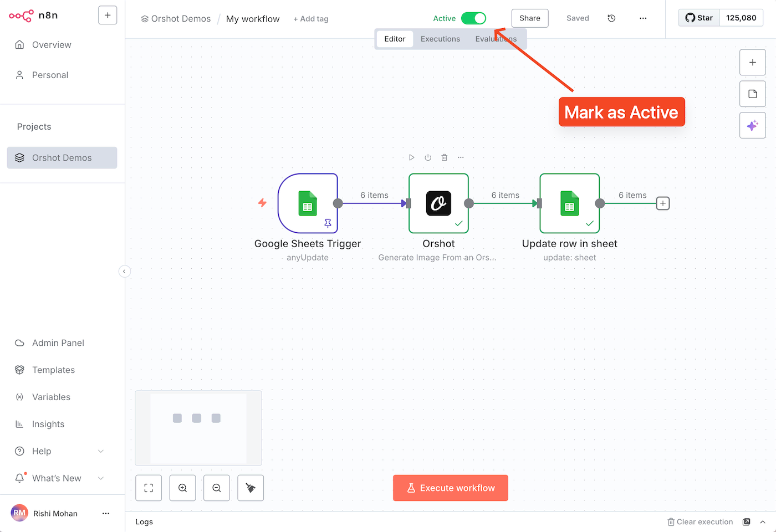
Task: Click the add node plus button on canvas
Action: point(753,63)
